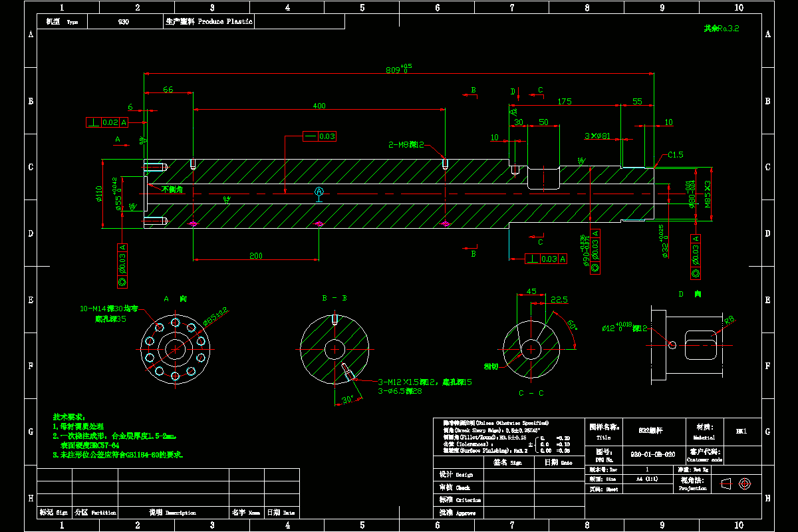This screenshot has height=532, width=798.
Task: Select technical requirement line 1
Action: click(x=78, y=426)
